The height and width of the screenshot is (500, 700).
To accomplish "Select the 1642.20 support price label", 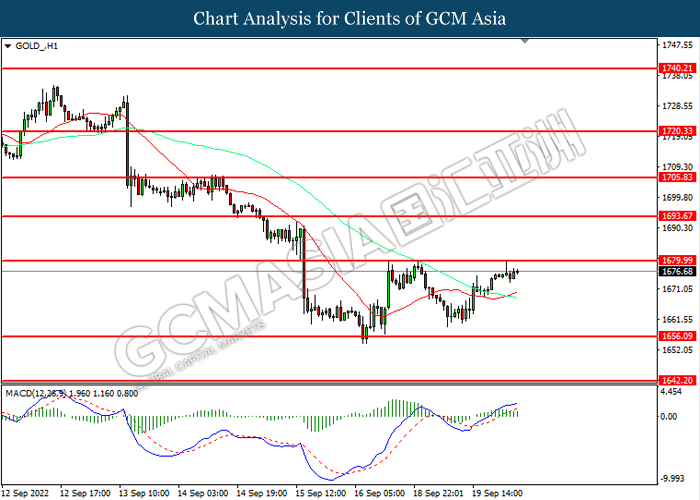I will point(677,380).
